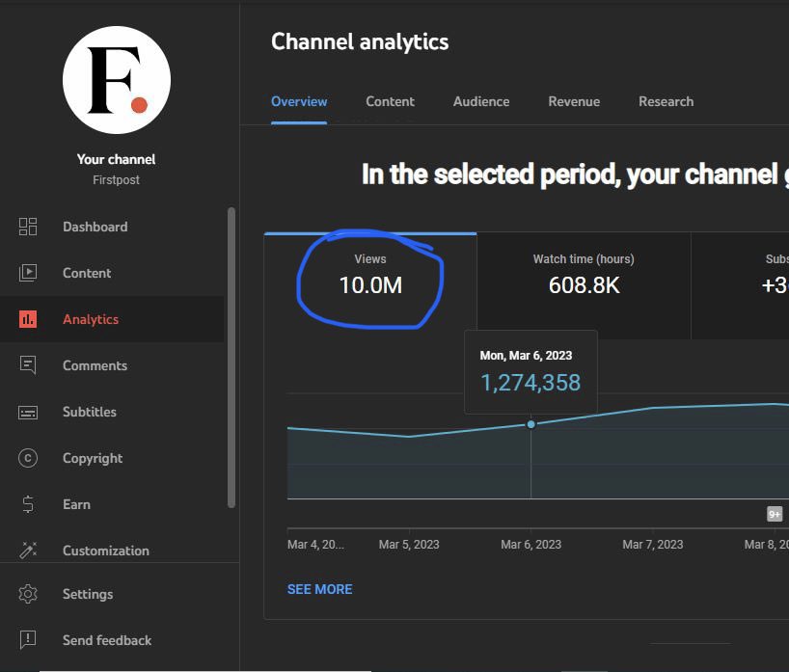This screenshot has height=672, width=789.
Task: Click the Mar 8 axis date label
Action: coord(767,545)
